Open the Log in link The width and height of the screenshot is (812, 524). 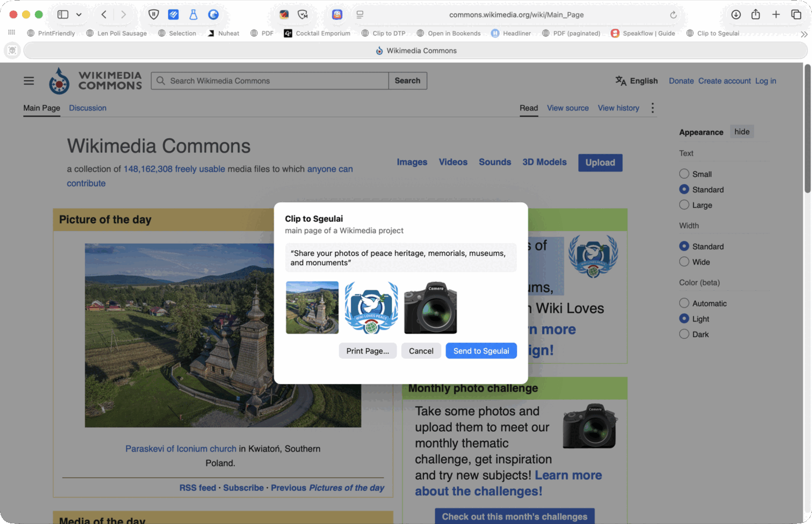pos(766,81)
